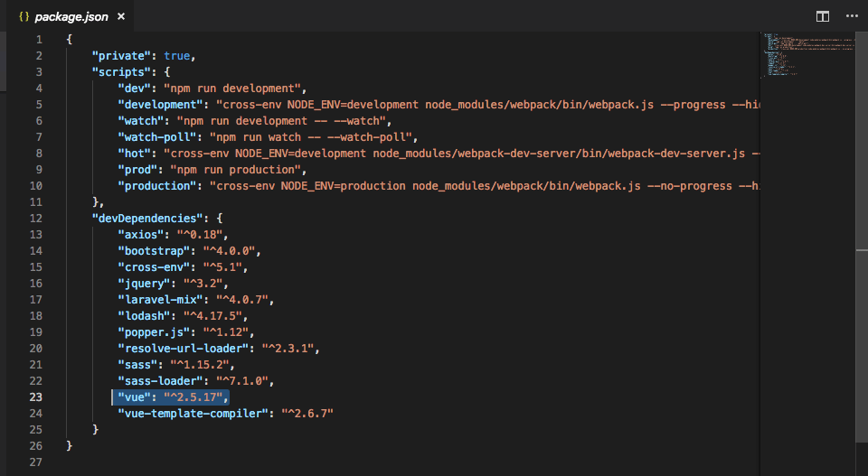The height and width of the screenshot is (476, 868).
Task: Click the "bootstrap" dependency name
Action: 155,251
